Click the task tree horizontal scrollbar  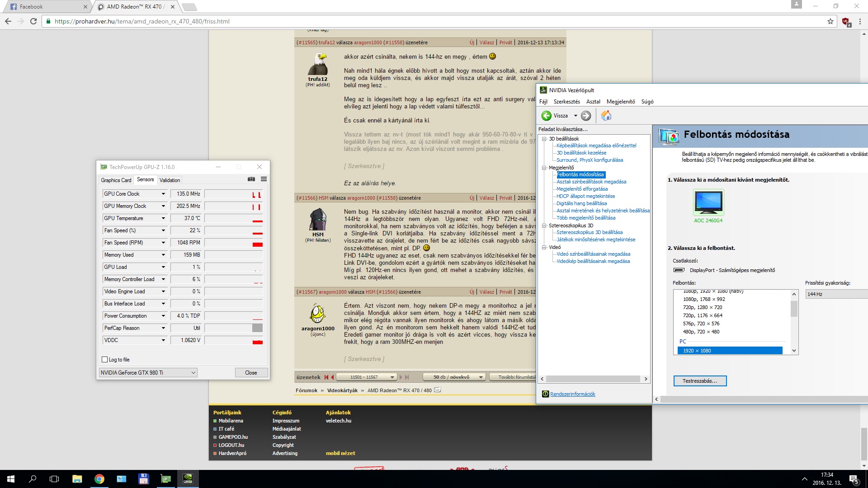(594, 379)
